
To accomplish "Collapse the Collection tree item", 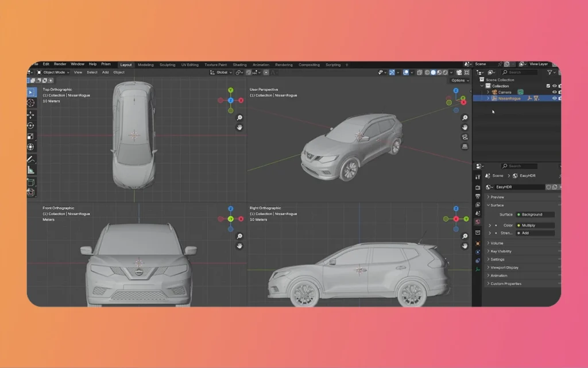I will 482,86.
